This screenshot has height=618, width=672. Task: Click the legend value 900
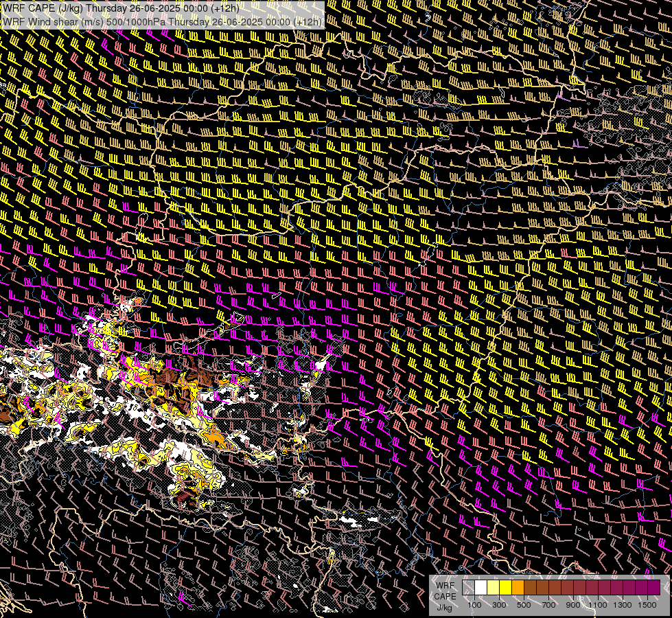(x=573, y=605)
